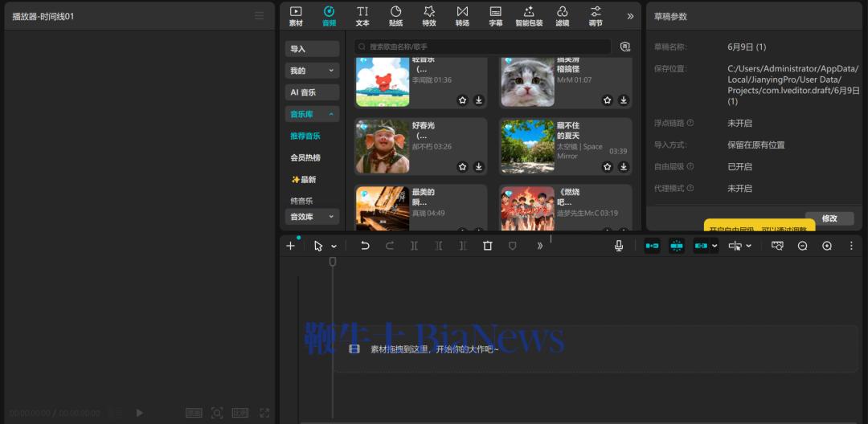This screenshot has width=868, height=424.
Task: Open the selection tool mode dropdown
Action: [334, 247]
